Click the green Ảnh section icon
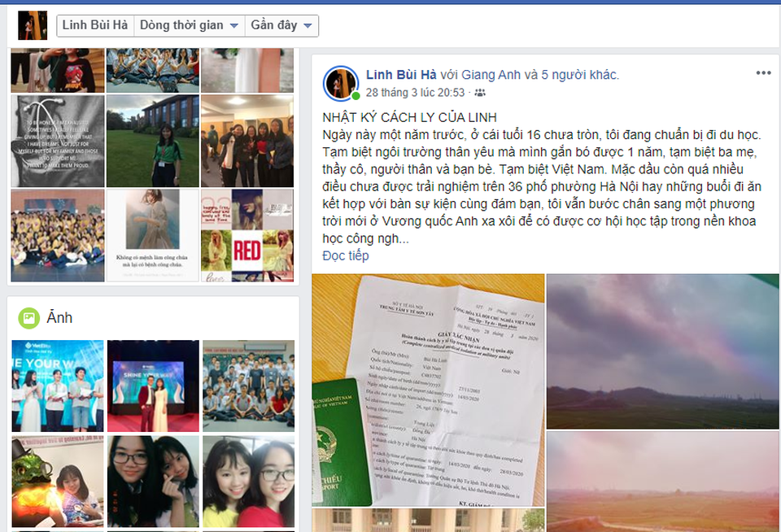This screenshot has width=781, height=532. (x=28, y=317)
